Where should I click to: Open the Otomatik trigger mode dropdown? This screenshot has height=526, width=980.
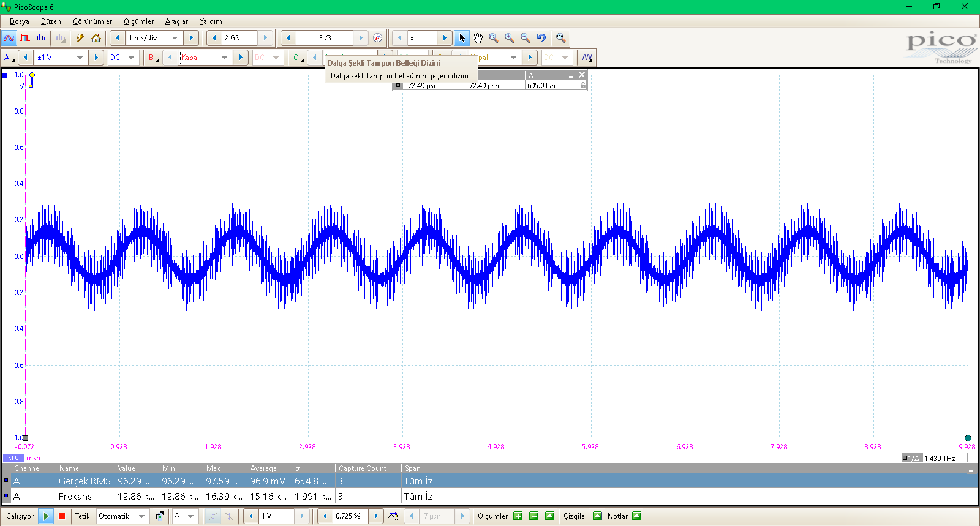coord(141,516)
